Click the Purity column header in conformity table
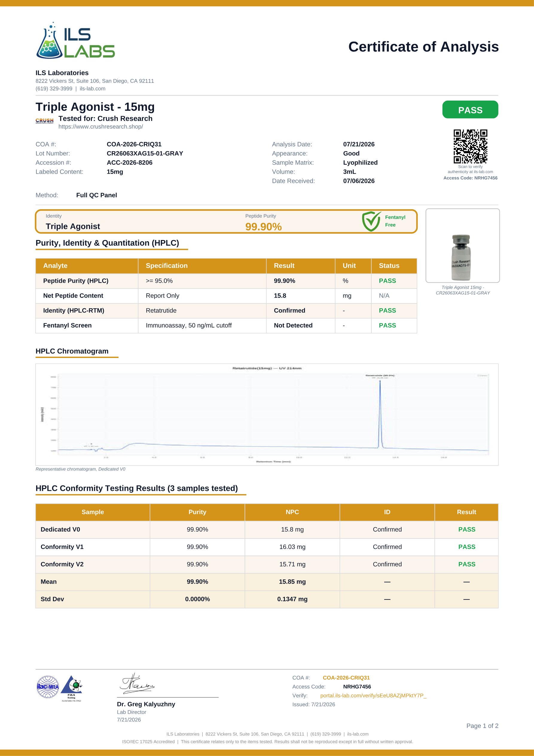This screenshot has width=534, height=756. tap(197, 512)
